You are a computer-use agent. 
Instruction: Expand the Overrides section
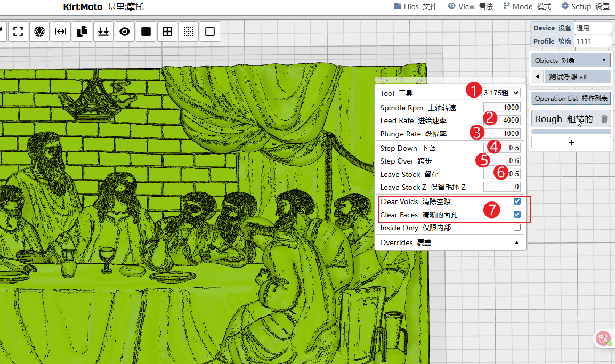coord(450,242)
